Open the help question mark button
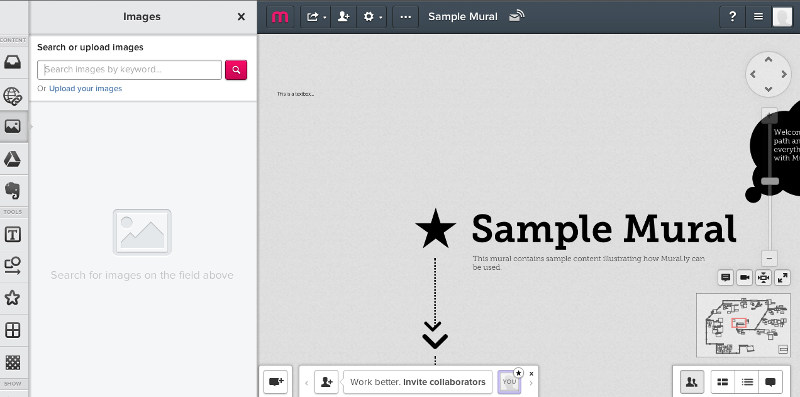800x397 pixels. point(732,17)
